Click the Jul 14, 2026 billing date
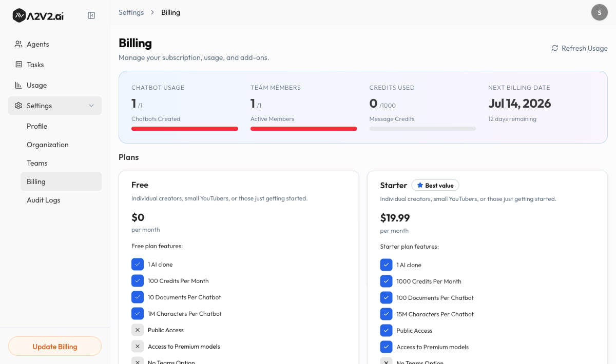Image resolution: width=616 pixels, height=364 pixels. pyautogui.click(x=519, y=104)
